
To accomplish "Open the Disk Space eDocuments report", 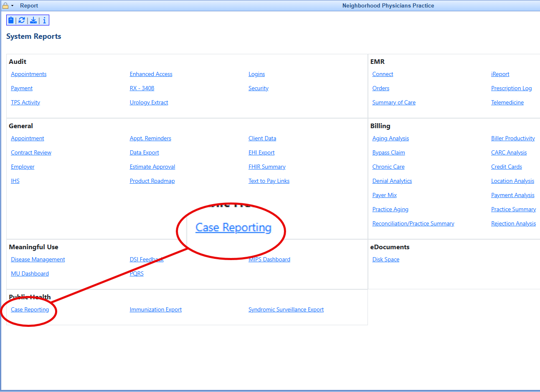I will pyautogui.click(x=386, y=260).
